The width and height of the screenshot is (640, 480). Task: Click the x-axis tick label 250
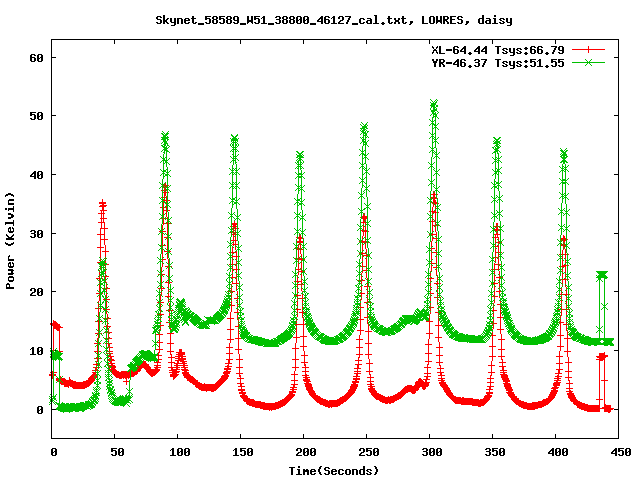(369, 452)
